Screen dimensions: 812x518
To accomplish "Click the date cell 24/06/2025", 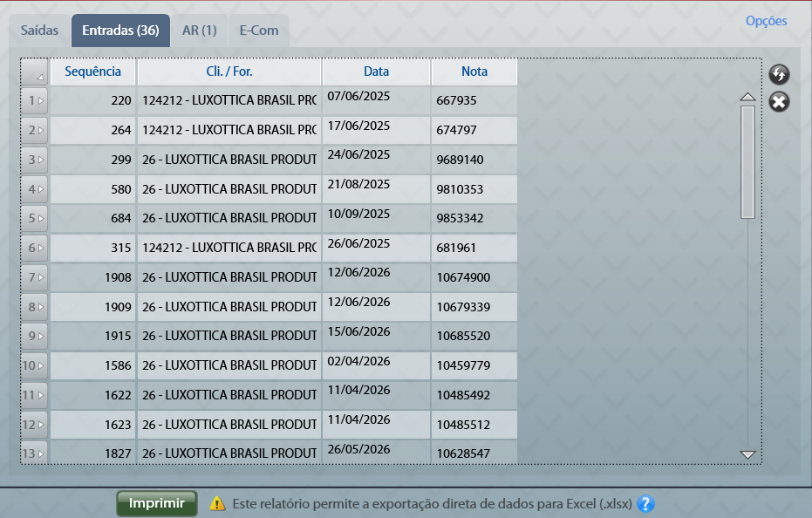I will coord(376,160).
